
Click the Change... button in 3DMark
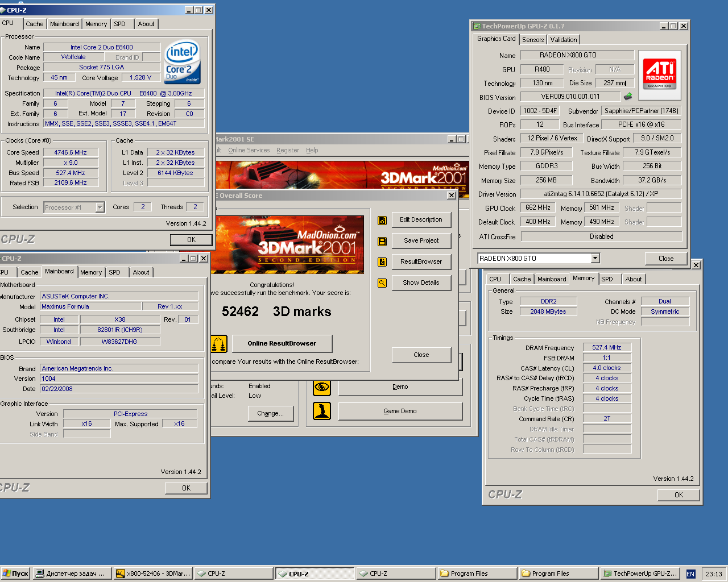pyautogui.click(x=270, y=413)
